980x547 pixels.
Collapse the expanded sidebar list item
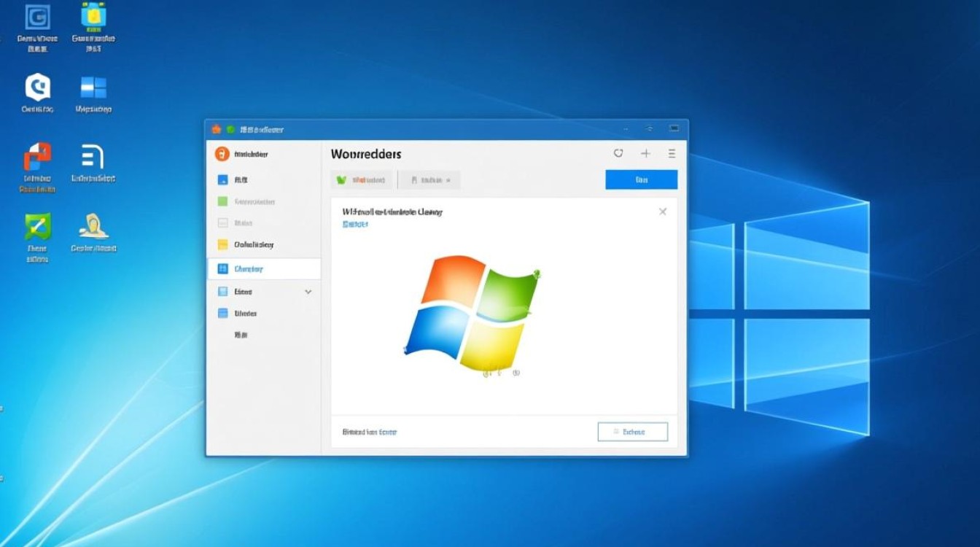tap(308, 292)
